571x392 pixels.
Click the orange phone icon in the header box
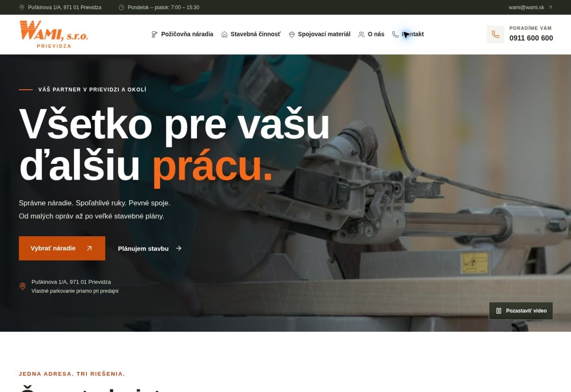click(x=496, y=34)
